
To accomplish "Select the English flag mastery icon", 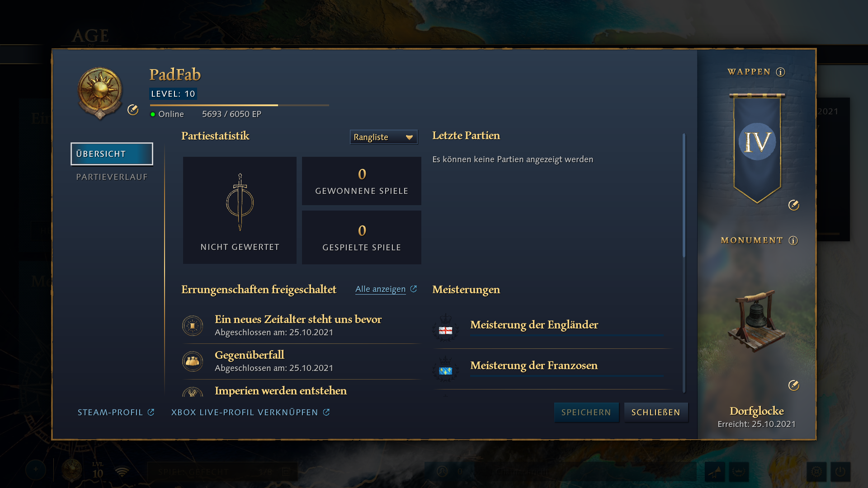I will (446, 328).
